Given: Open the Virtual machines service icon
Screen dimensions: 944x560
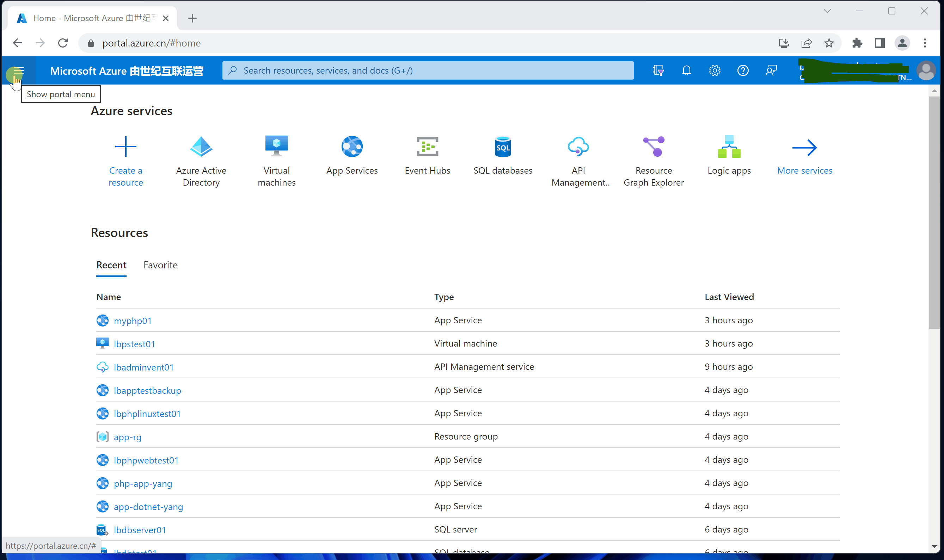Looking at the screenshot, I should 276,147.
